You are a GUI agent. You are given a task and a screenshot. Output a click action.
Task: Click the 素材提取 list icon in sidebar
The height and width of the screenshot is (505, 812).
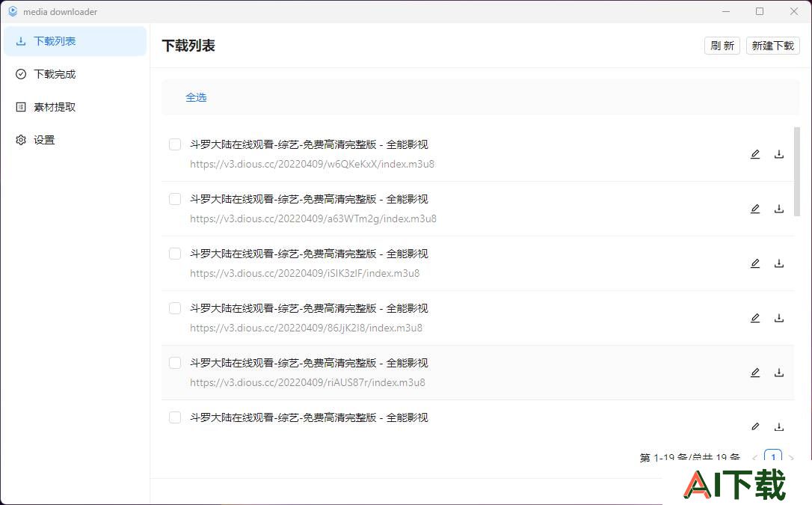click(21, 107)
